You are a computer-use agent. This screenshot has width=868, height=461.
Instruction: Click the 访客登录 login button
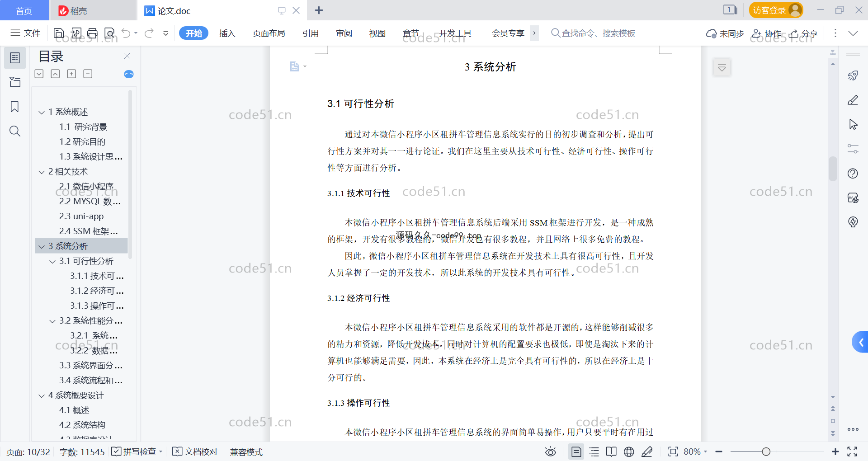coord(776,10)
